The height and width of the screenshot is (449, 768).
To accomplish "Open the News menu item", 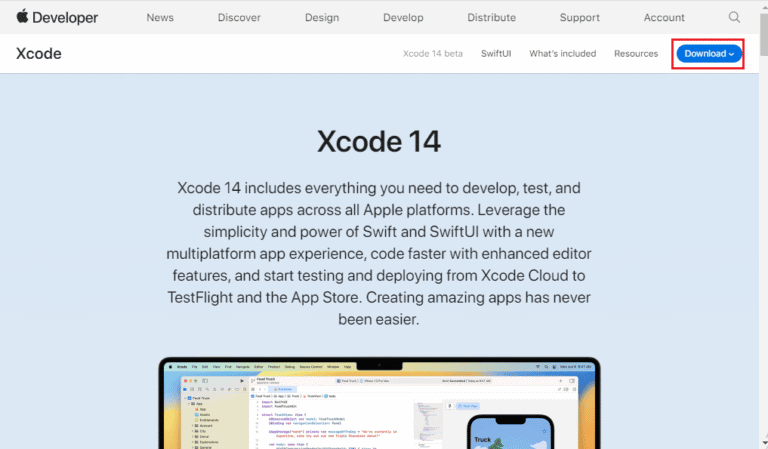I will click(160, 17).
